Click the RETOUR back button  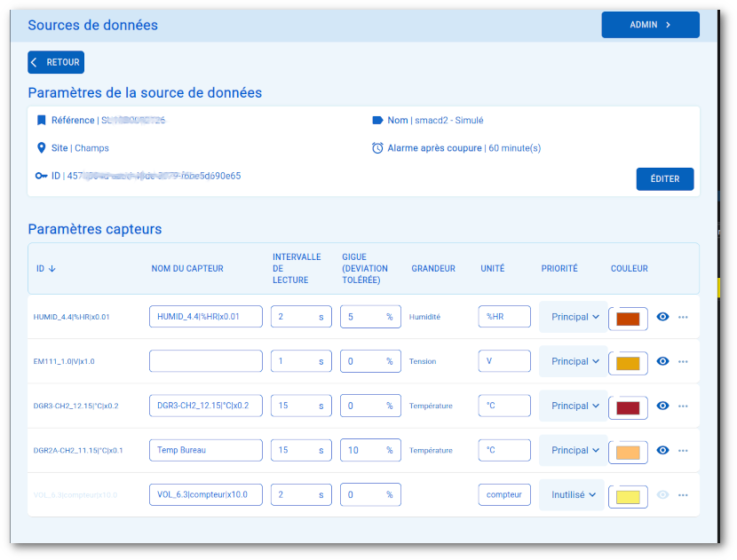point(56,62)
